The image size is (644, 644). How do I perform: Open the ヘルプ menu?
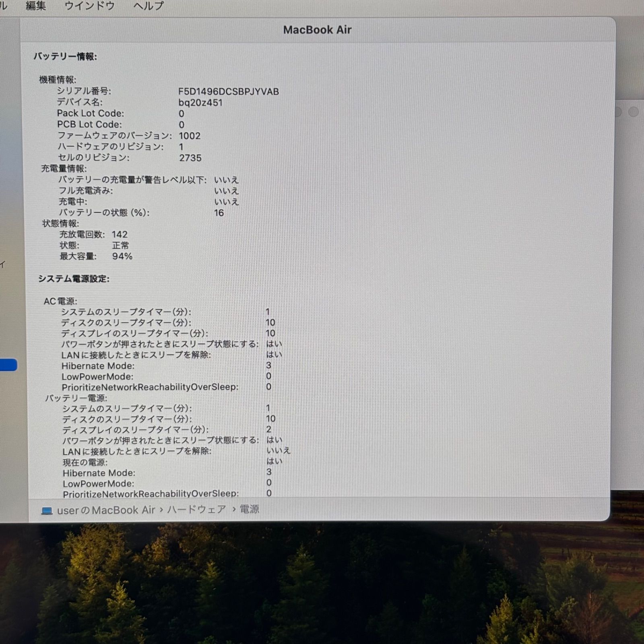tap(149, 6)
